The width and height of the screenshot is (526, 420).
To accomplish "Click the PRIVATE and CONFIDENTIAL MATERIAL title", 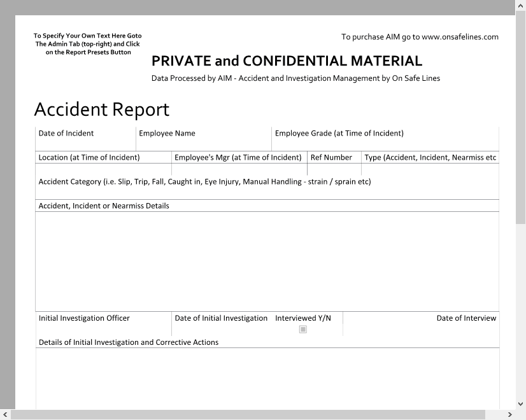I will pos(287,61).
